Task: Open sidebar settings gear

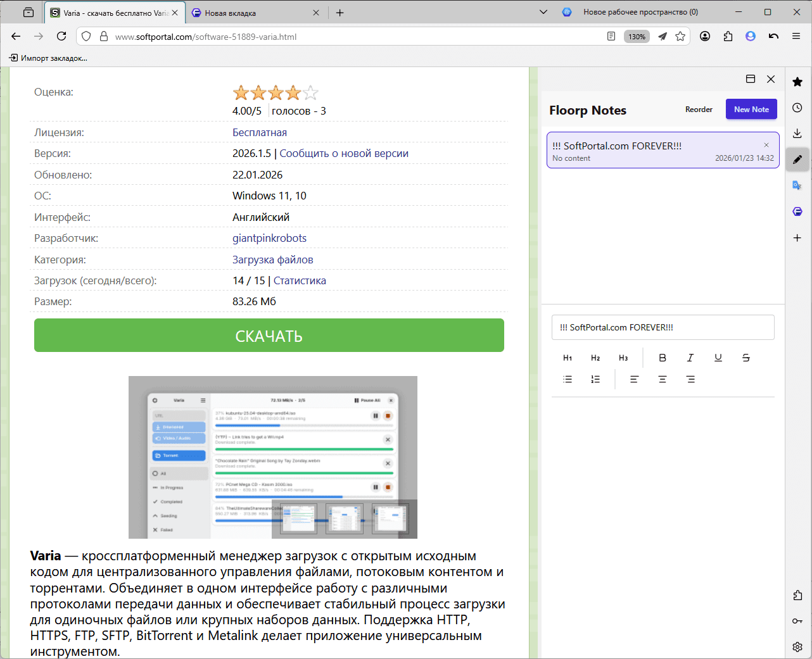Action: coord(797,647)
